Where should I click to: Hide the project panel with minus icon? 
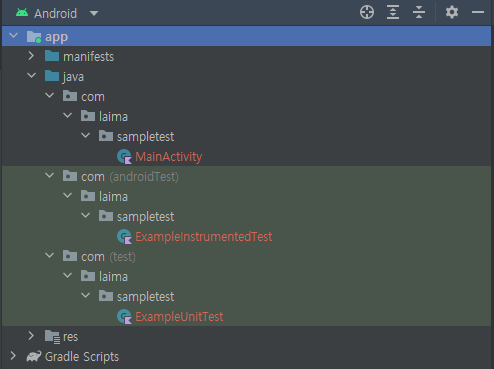(478, 12)
